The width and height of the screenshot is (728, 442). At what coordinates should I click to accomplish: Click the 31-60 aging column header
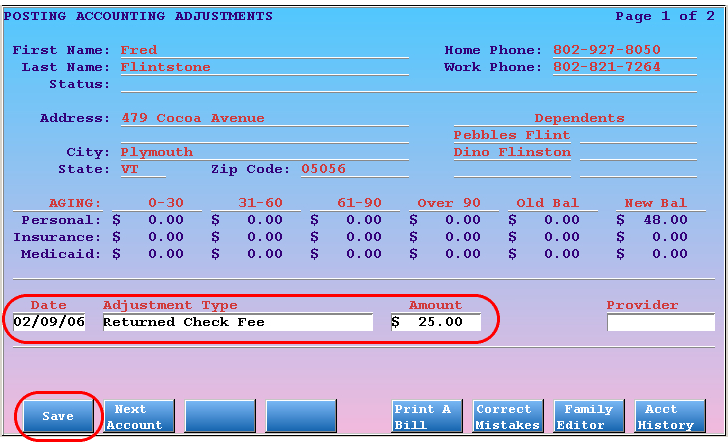(260, 203)
